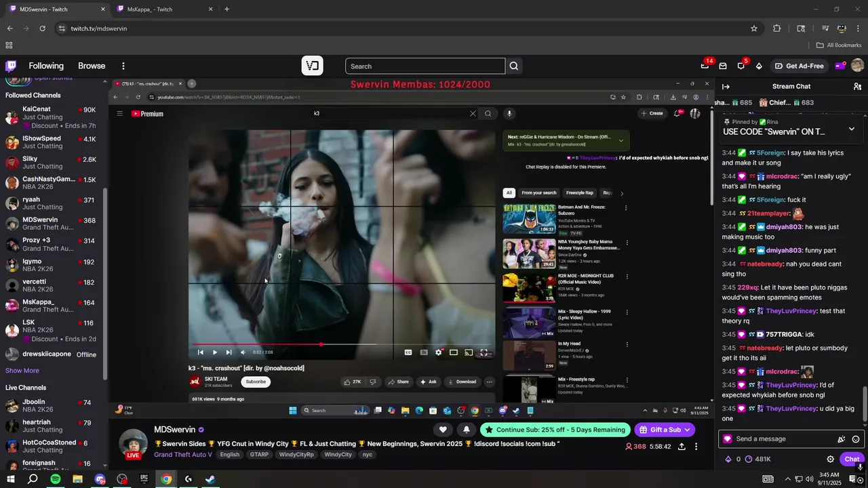Click the Windows Start button

[x=12, y=479]
